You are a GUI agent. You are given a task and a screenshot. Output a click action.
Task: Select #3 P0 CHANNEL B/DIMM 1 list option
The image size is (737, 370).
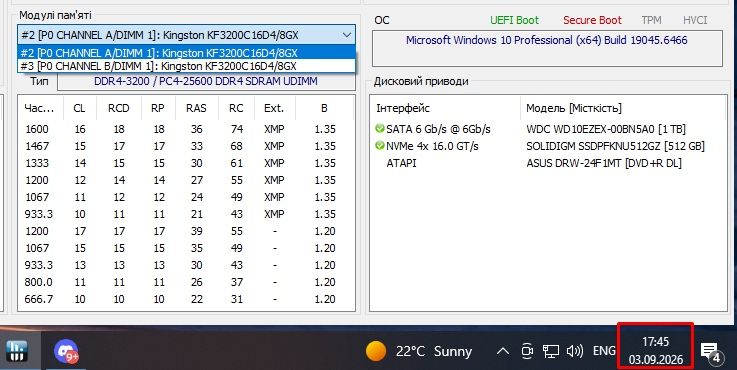[x=187, y=65]
